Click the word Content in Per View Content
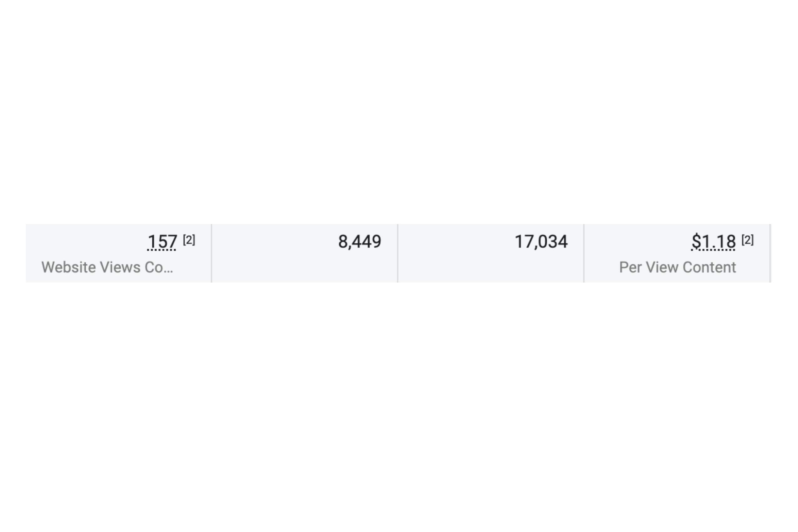 pyautogui.click(x=709, y=267)
